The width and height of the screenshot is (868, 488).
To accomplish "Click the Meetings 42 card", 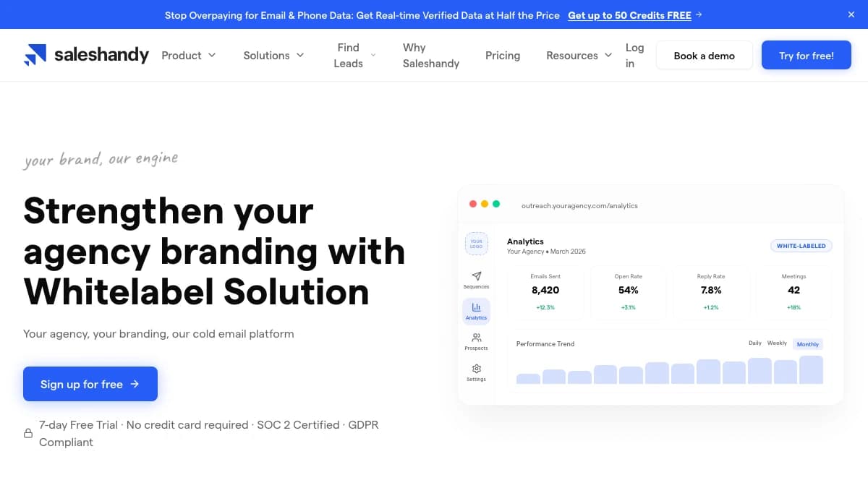I will [793, 292].
